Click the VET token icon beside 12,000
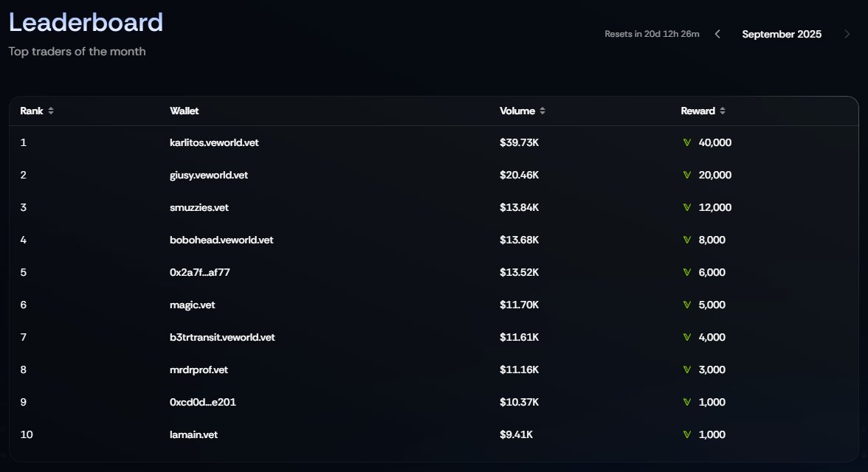868x472 pixels. tap(687, 207)
